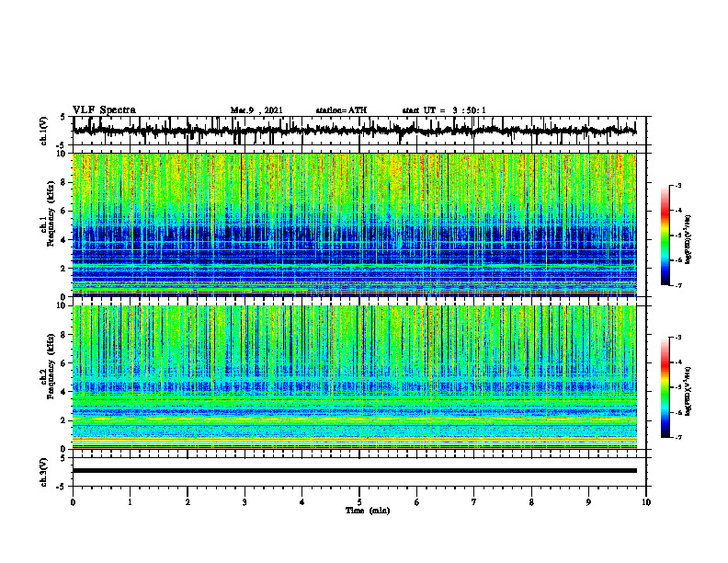This screenshot has width=728, height=563.
Task: Click the "4" kHz tick of ch.2 spectrogram
Action: click(64, 392)
